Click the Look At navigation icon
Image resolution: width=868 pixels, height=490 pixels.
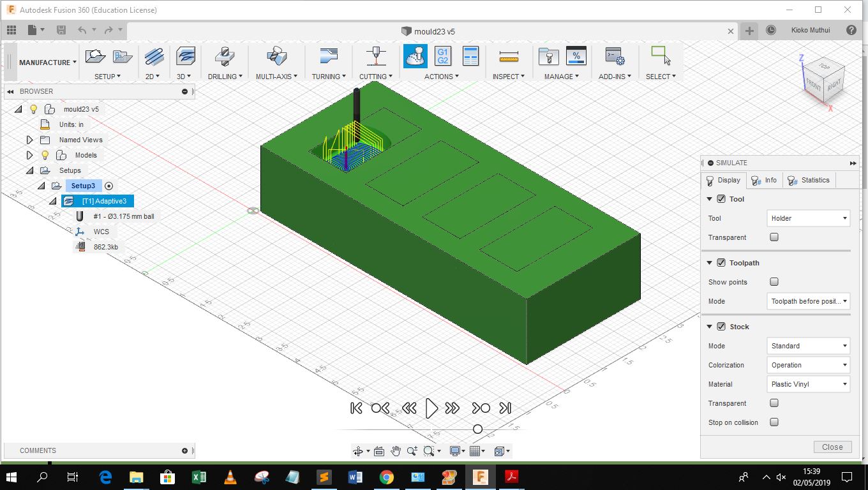[x=378, y=451]
